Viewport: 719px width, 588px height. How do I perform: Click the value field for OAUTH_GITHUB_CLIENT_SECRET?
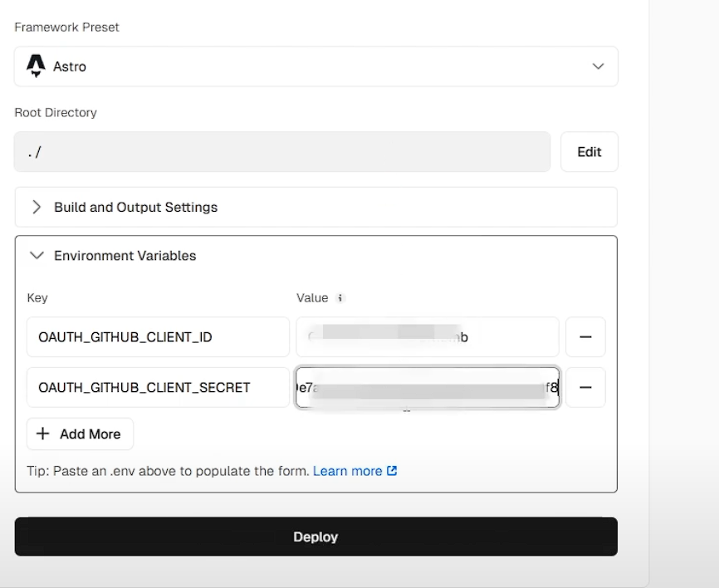point(427,387)
